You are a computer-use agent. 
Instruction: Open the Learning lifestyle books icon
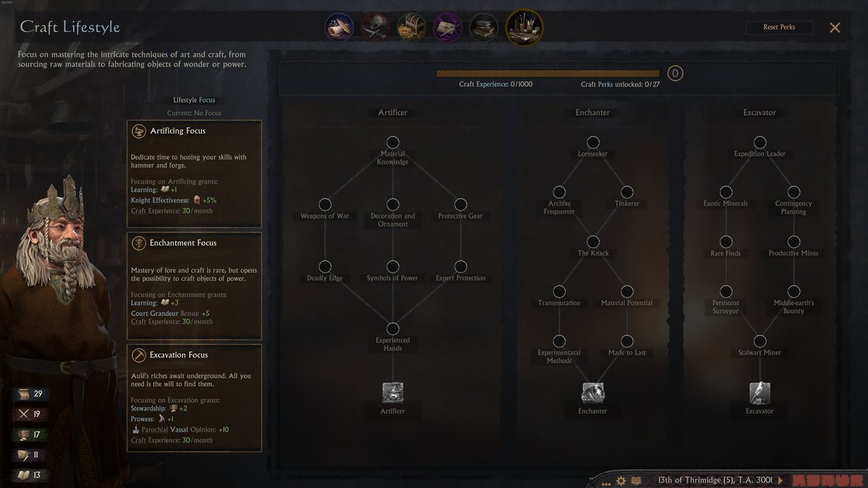coord(483,27)
